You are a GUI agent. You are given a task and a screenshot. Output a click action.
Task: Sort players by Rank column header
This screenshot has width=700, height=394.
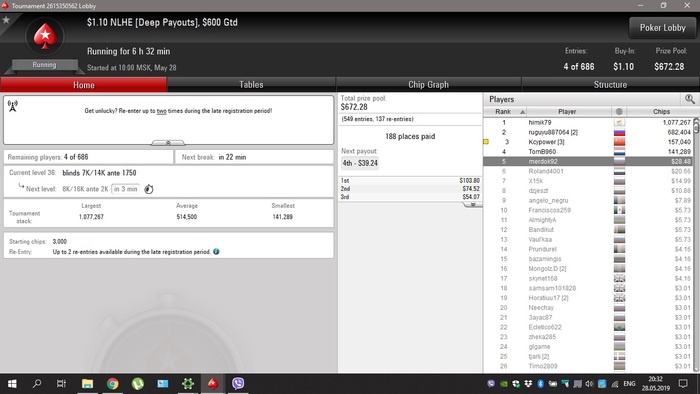pyautogui.click(x=505, y=112)
